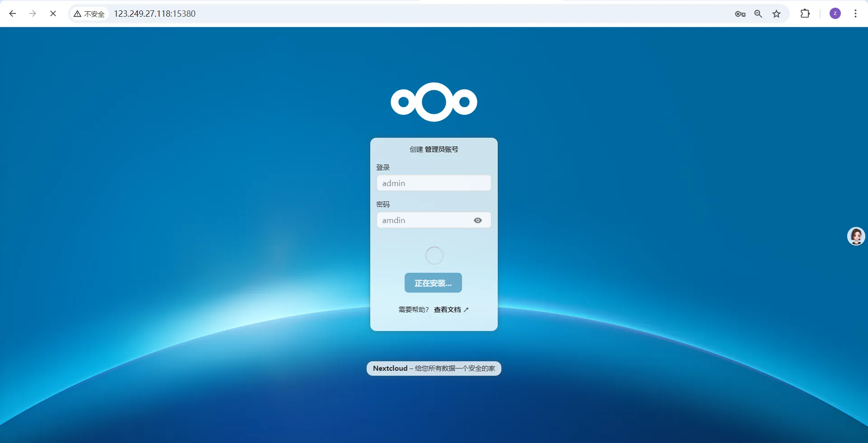Open the Chrome profile avatar
Viewport: 868px width, 443px height.
click(x=835, y=14)
